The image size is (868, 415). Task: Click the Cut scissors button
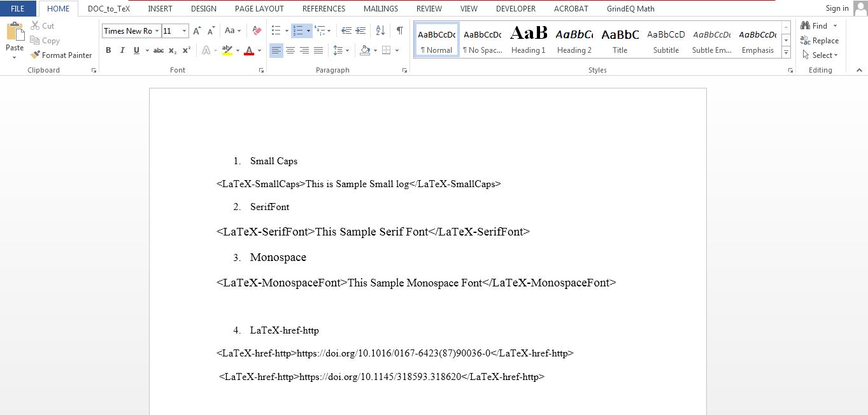tap(43, 25)
